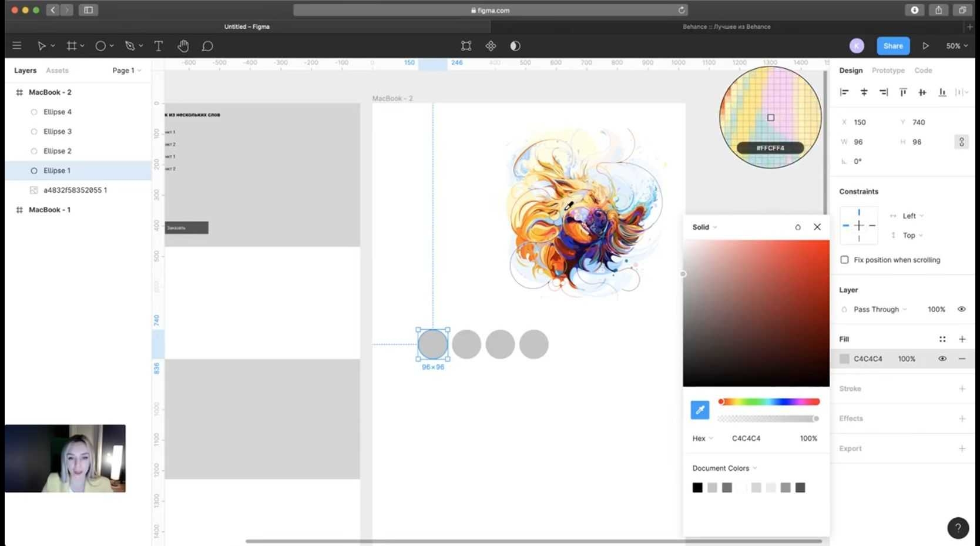Toggle layer visibility eye icon
The height and width of the screenshot is (546, 980).
[962, 309]
